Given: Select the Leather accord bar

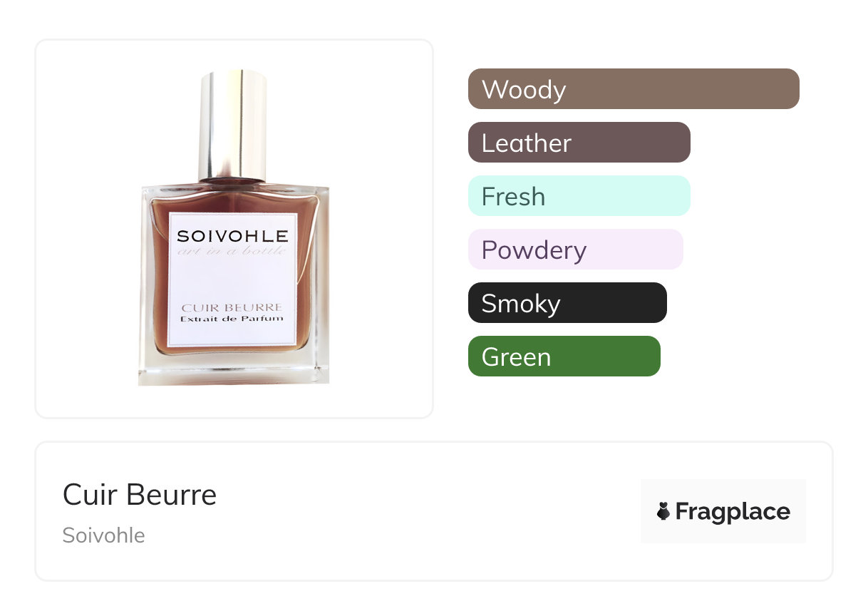Looking at the screenshot, I should coord(579,143).
